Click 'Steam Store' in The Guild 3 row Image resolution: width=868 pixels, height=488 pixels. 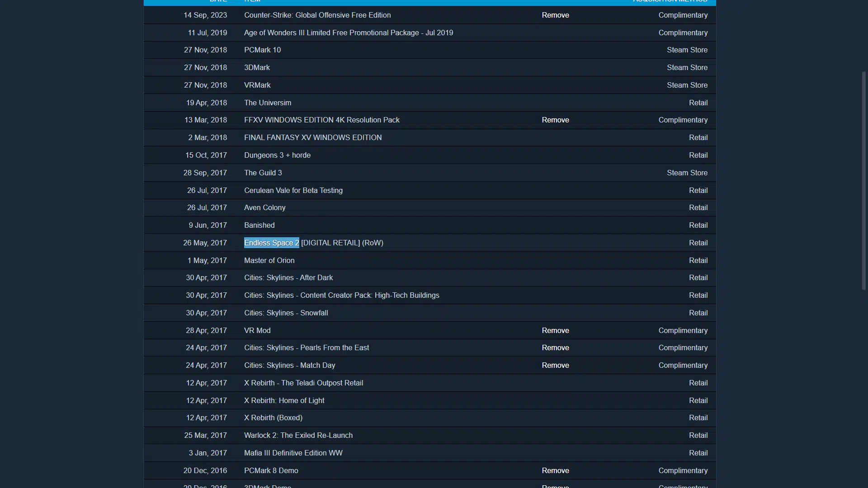687,173
